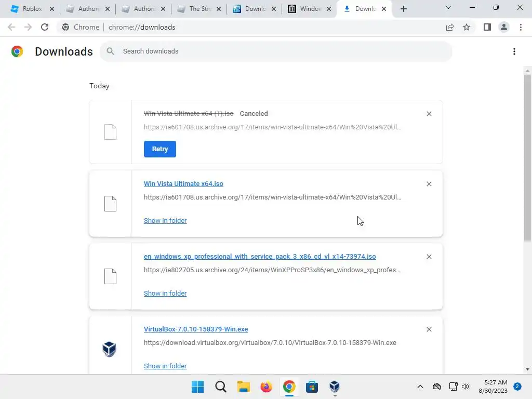Click the browser forward arrow
The height and width of the screenshot is (399, 532).
point(28,27)
